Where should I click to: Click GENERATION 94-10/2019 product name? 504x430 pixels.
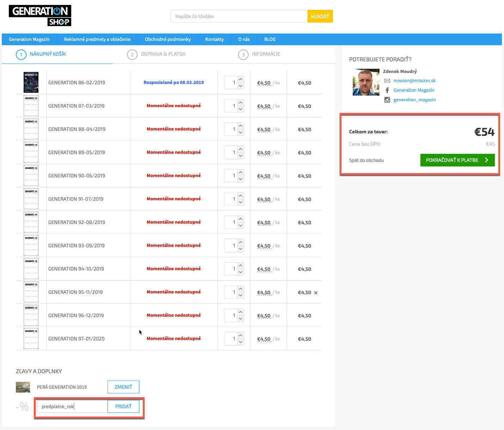[x=76, y=269]
